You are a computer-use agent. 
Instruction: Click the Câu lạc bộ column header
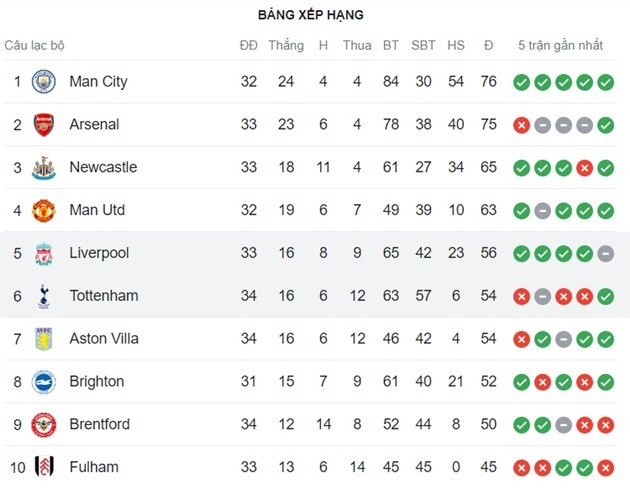point(35,45)
